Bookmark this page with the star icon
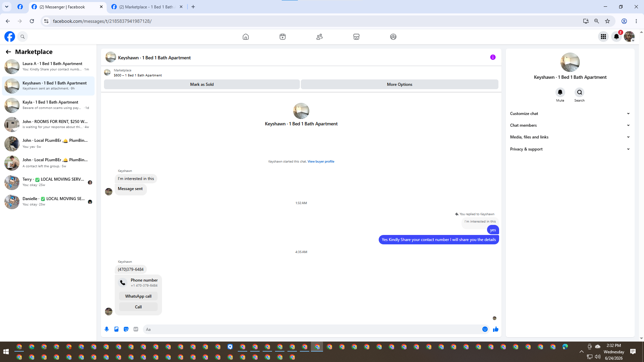 pos(607,21)
